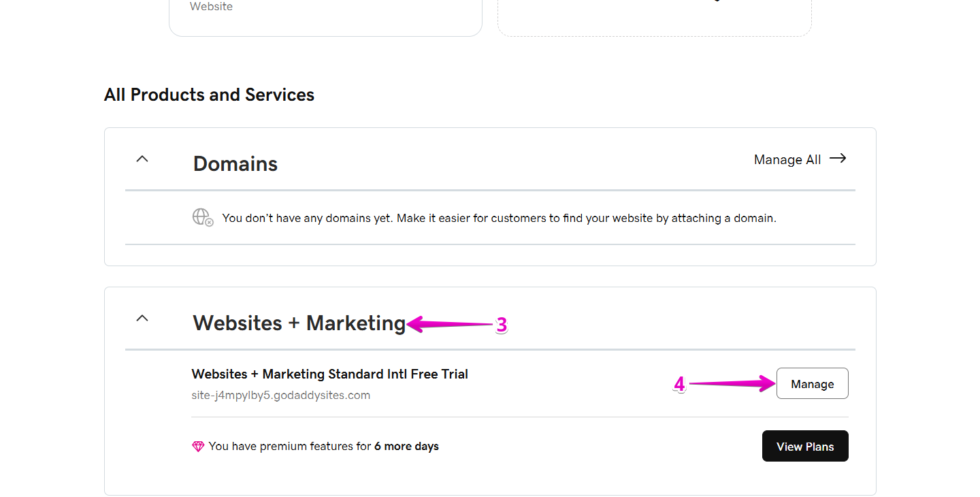
Task: Click the All Products and Services heading
Action: [x=209, y=95]
